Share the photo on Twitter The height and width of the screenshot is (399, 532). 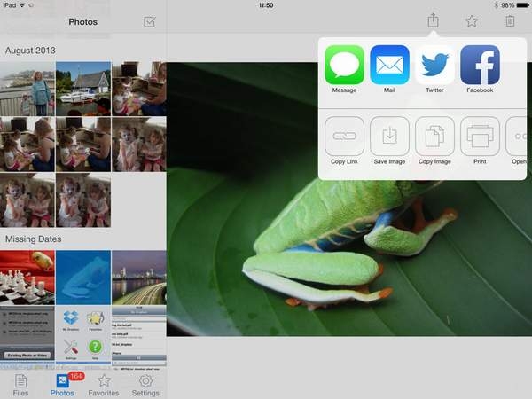434,65
